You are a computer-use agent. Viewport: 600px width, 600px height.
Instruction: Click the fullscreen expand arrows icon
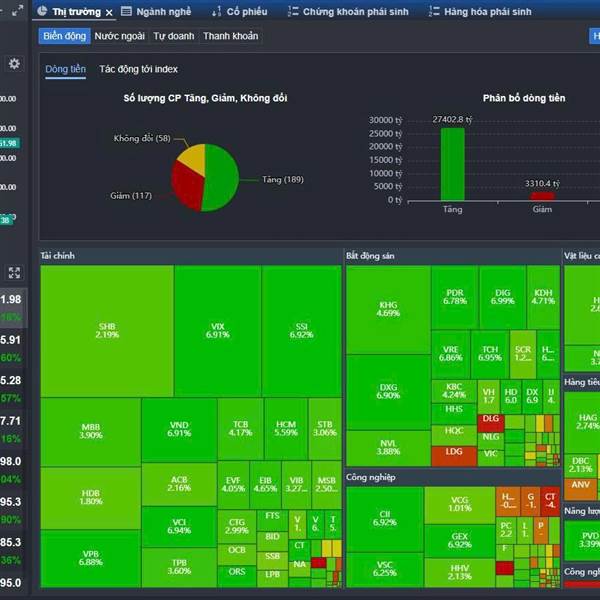pyautogui.click(x=14, y=272)
